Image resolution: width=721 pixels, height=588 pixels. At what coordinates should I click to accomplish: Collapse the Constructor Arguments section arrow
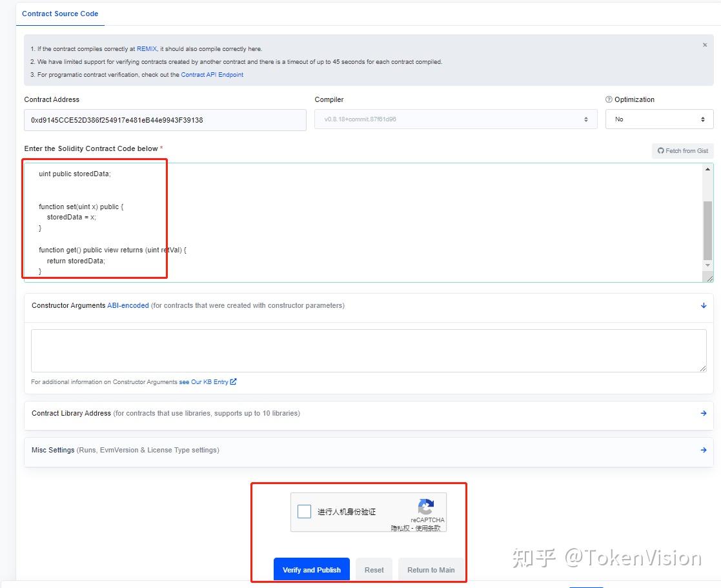704,305
